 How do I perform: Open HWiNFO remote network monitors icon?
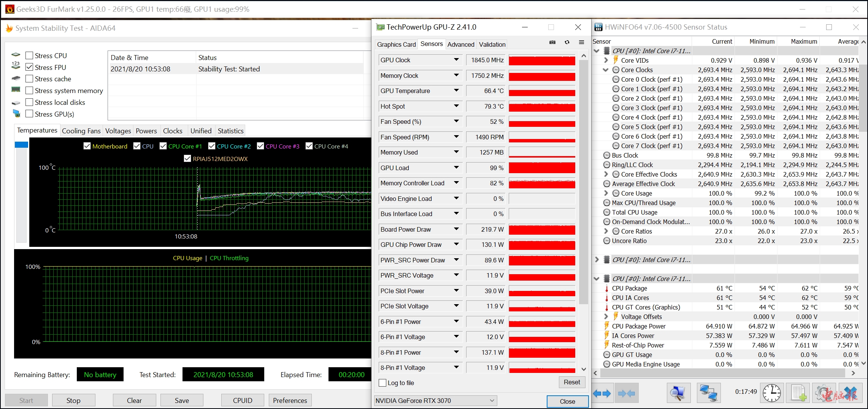coord(708,393)
